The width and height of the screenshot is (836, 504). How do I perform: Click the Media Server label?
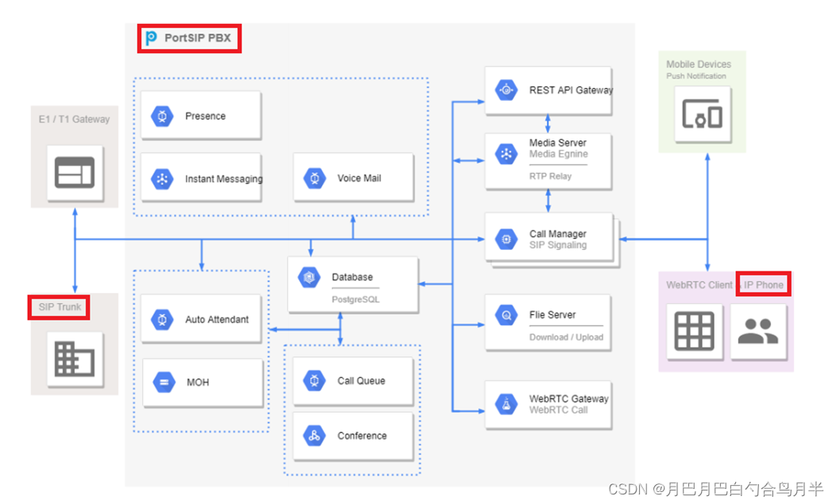(x=557, y=143)
